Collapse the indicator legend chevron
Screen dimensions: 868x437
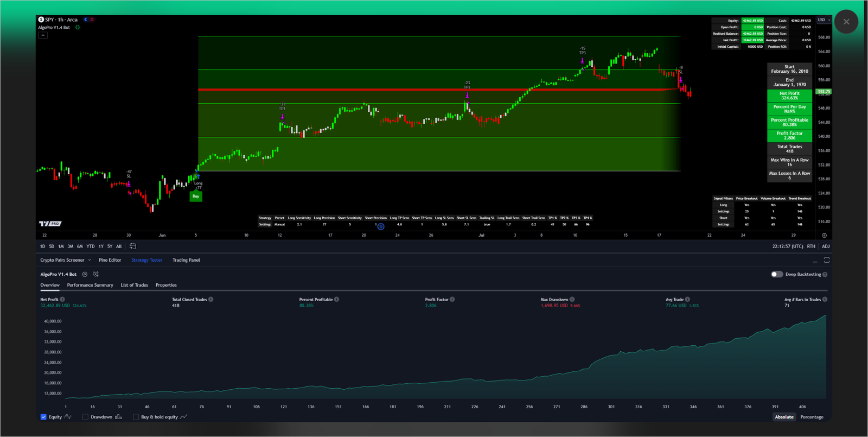coord(43,35)
